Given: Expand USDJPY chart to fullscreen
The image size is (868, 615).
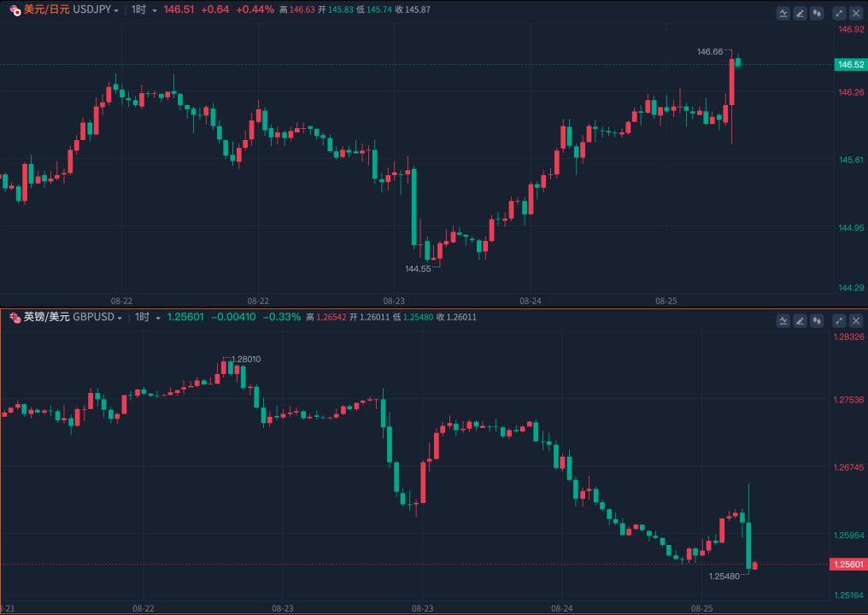Looking at the screenshot, I should [839, 13].
